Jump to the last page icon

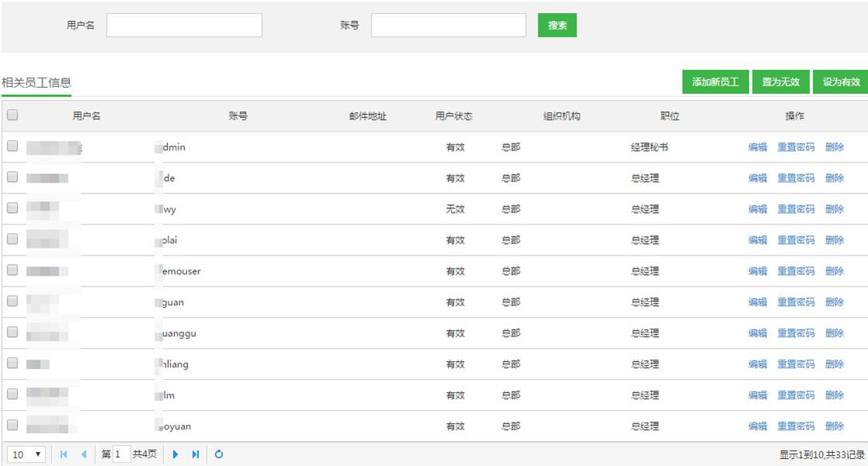196,454
